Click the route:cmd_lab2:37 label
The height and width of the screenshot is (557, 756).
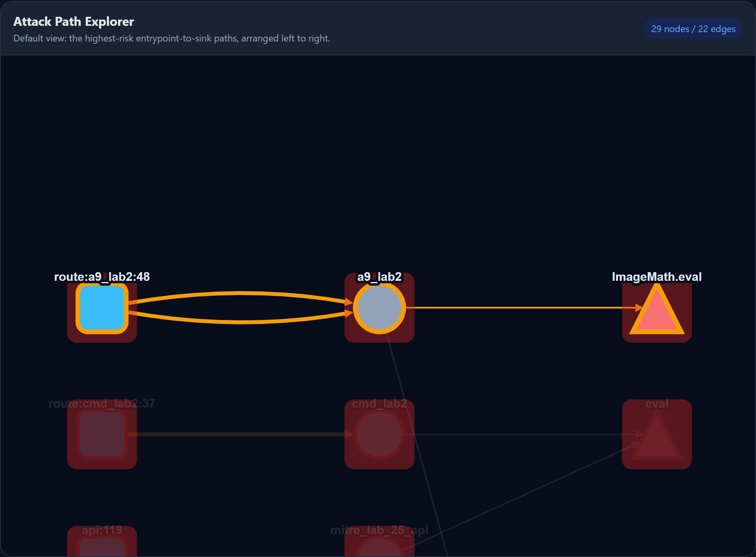click(x=102, y=403)
